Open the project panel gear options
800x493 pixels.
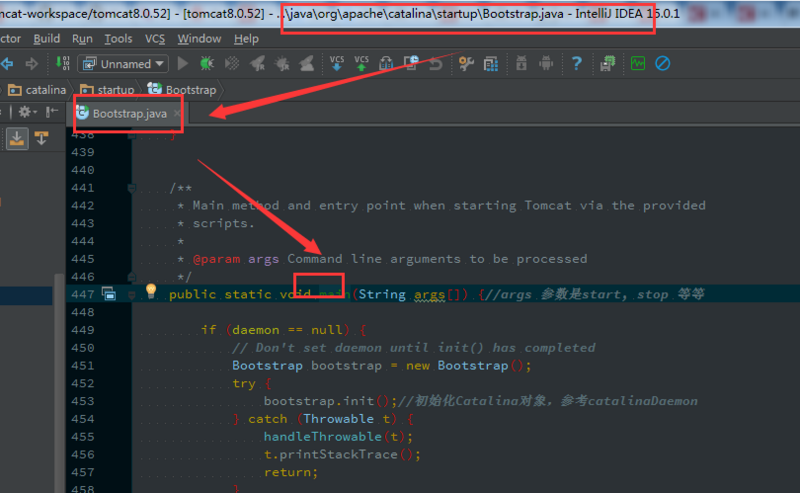coord(26,112)
